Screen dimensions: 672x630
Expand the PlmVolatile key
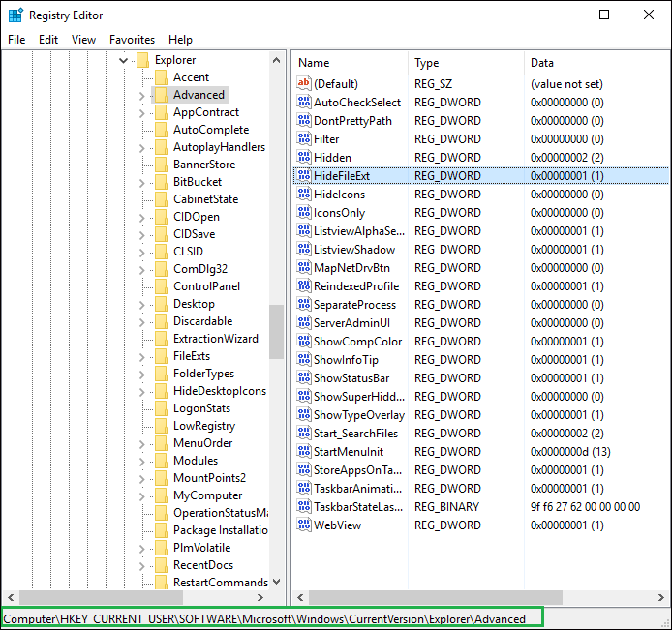coord(142,549)
